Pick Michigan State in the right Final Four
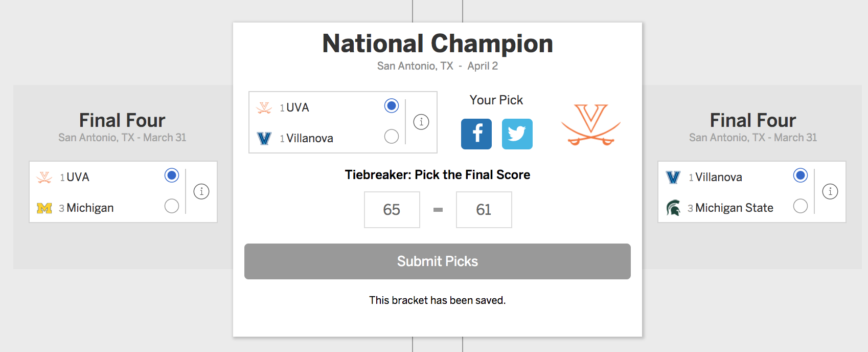 tap(800, 206)
